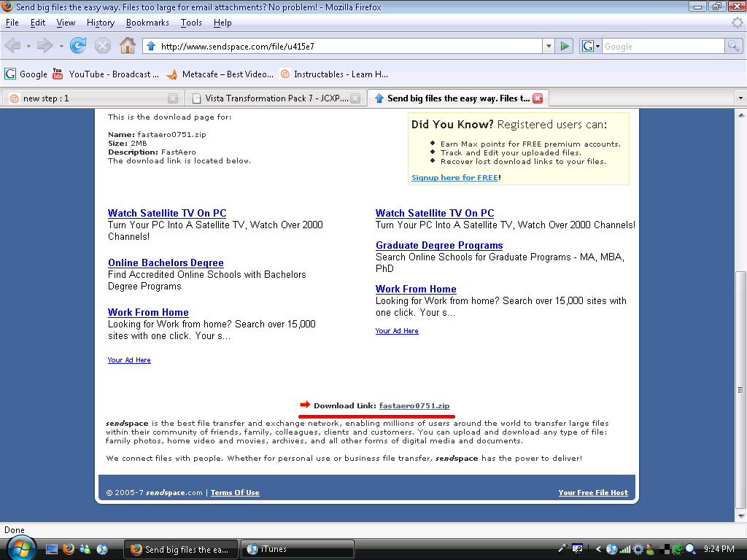The width and height of the screenshot is (747, 560).
Task: Click in the Google search field
Action: click(x=662, y=46)
